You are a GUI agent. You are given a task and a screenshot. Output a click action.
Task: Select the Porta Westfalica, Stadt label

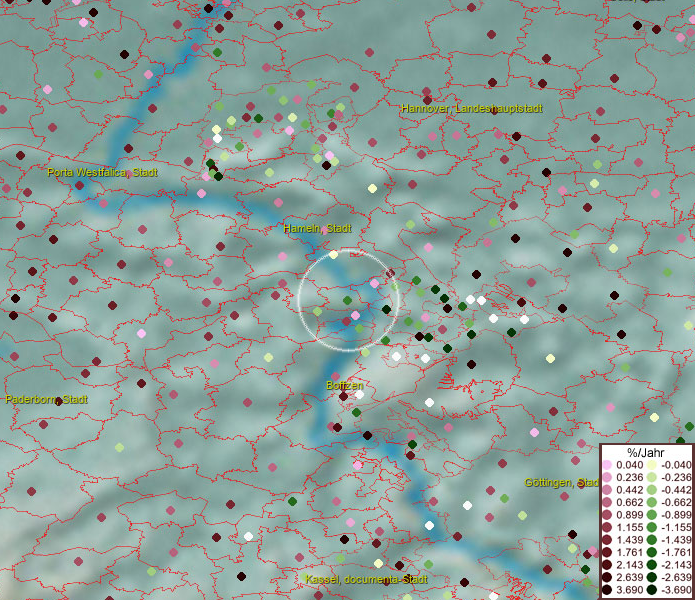(102, 172)
